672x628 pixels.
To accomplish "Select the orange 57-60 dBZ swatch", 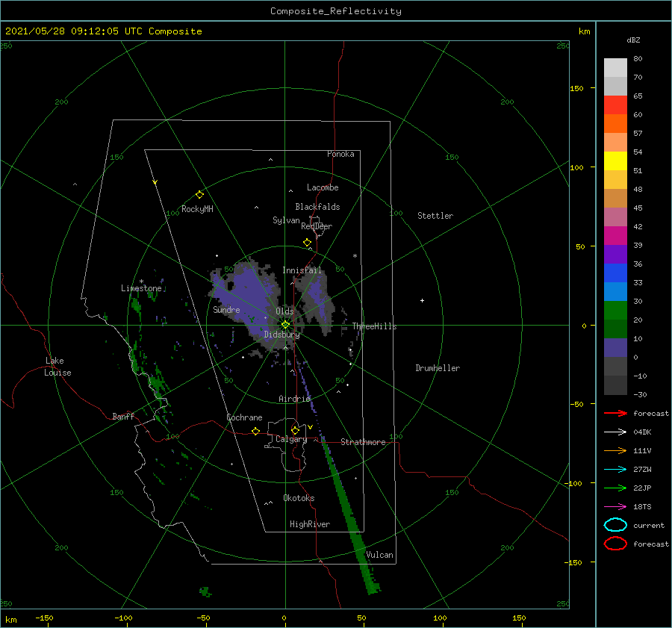I will [615, 124].
